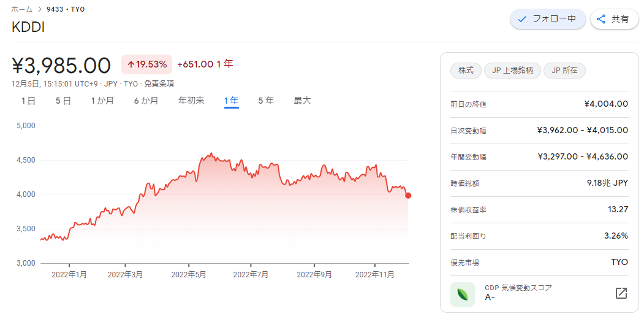The image size is (644, 319).
Task: Click the A- climate score
Action: [490, 297]
